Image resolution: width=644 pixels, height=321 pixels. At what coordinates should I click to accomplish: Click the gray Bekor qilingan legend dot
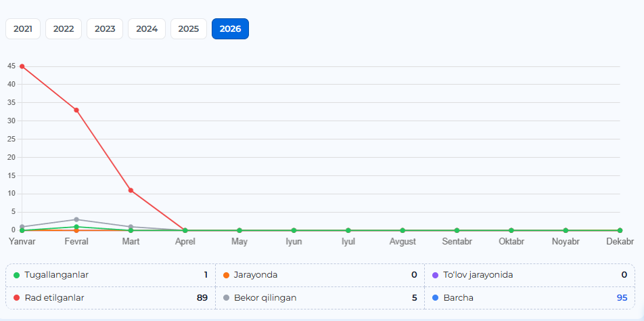click(227, 297)
